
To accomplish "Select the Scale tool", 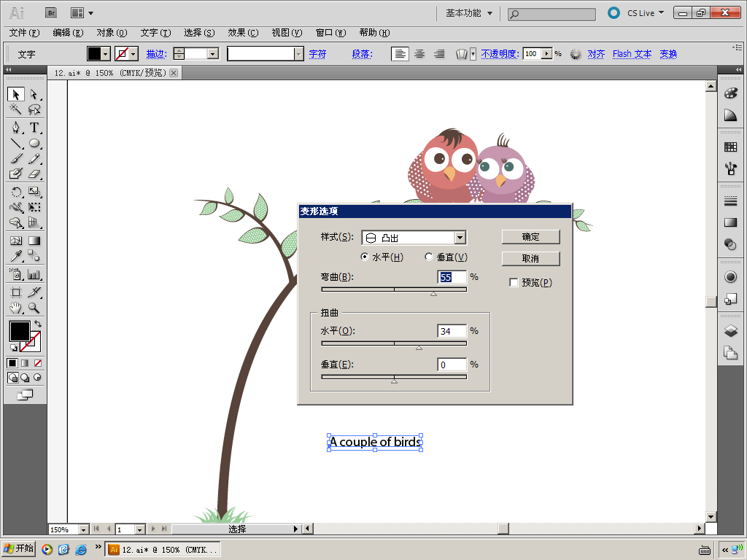I will pos(34,192).
